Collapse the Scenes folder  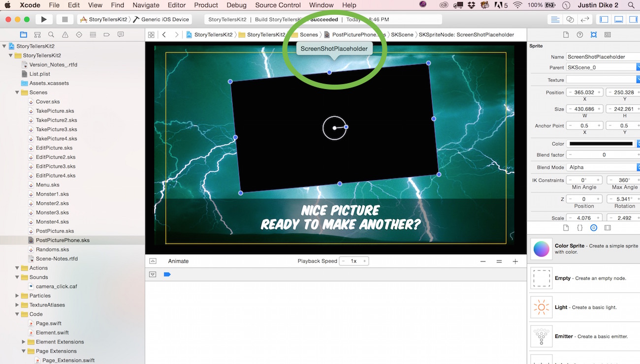click(18, 92)
